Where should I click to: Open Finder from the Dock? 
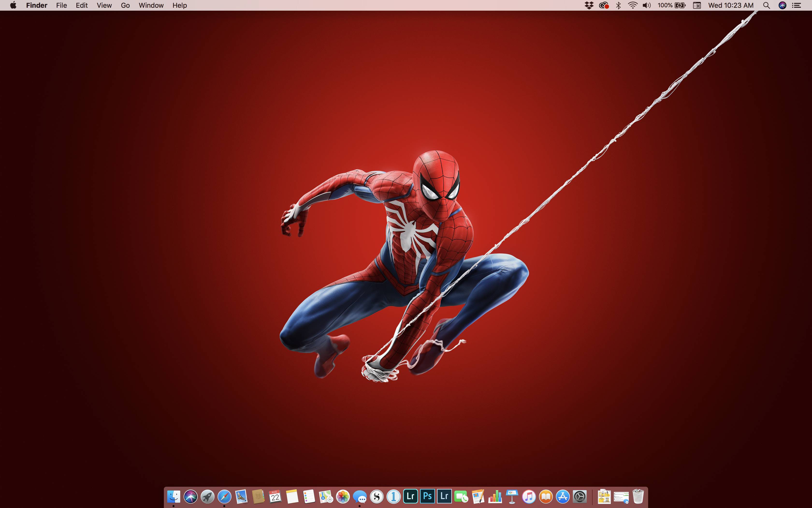pyautogui.click(x=174, y=496)
